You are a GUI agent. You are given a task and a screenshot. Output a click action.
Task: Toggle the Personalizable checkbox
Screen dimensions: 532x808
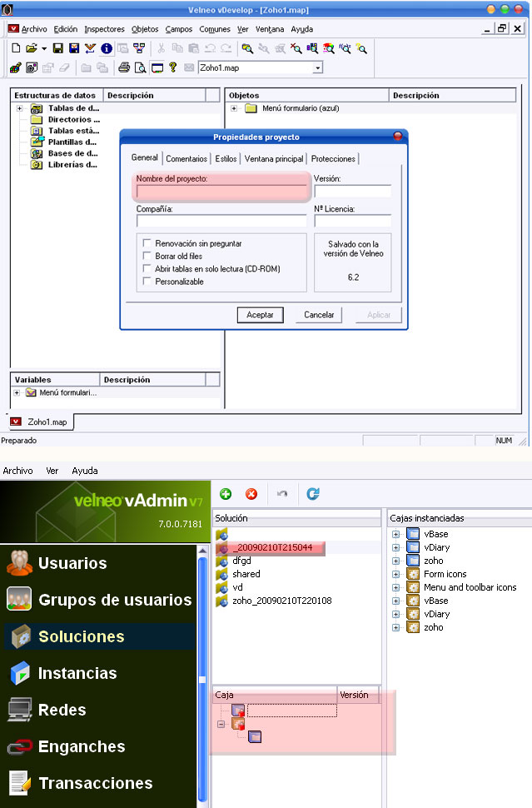147,281
